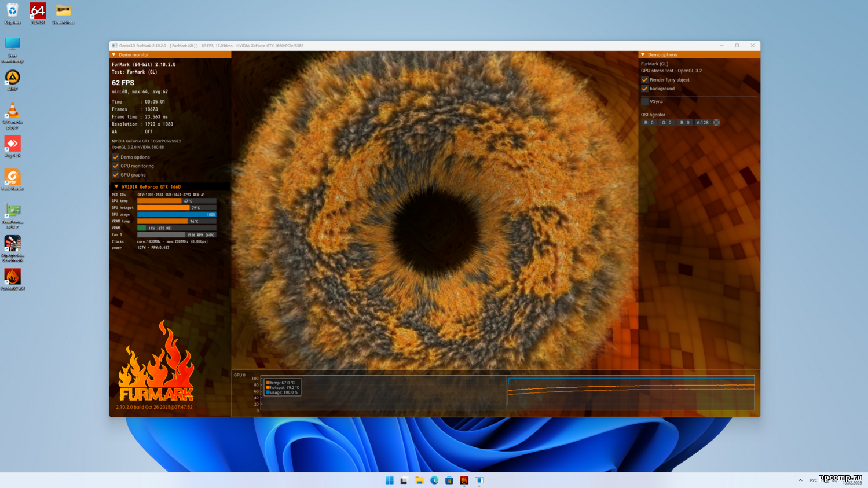Viewport: 868px width, 488px height.
Task: Open the Foxit Reader desktop icon
Action: 12,178
